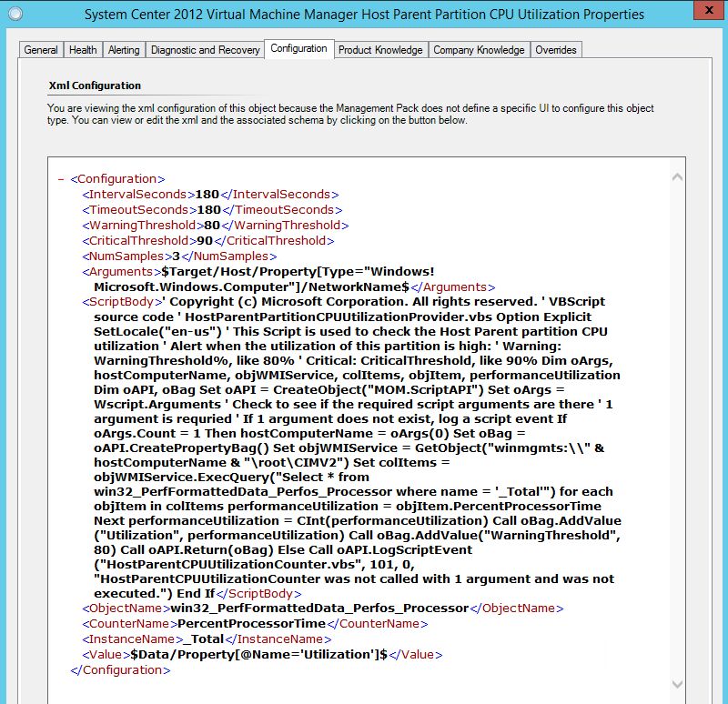728x704 pixels.
Task: Click the Value element $Data/Property text
Action: (x=259, y=655)
